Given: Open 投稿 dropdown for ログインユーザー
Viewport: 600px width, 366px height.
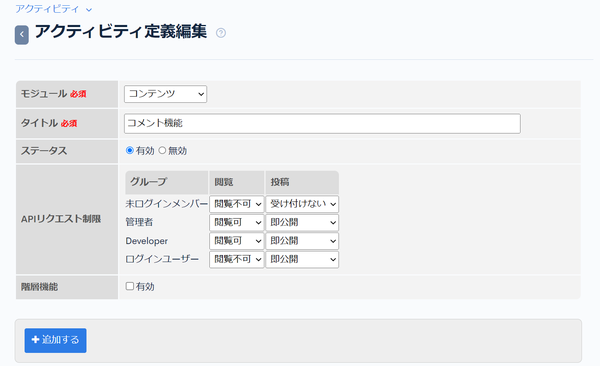Looking at the screenshot, I should [302, 259].
